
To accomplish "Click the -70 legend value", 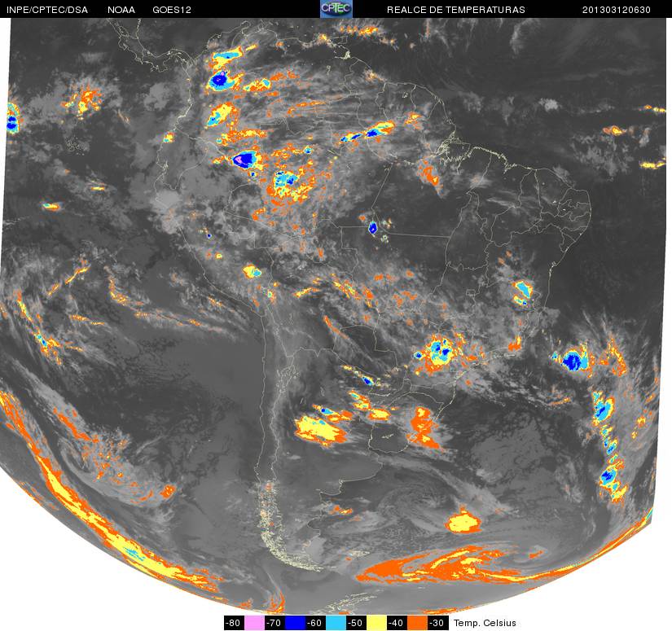I will coord(275,623).
